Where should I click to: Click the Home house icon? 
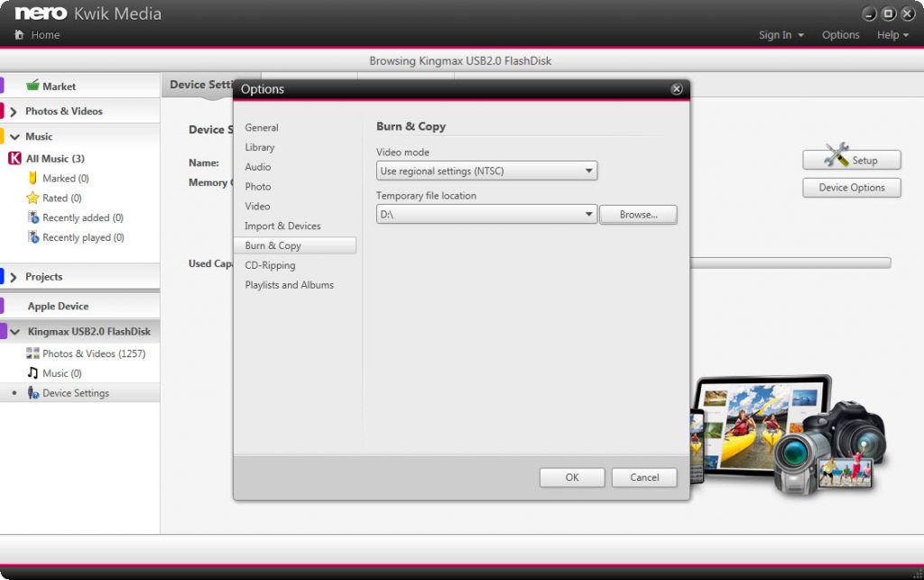20,35
